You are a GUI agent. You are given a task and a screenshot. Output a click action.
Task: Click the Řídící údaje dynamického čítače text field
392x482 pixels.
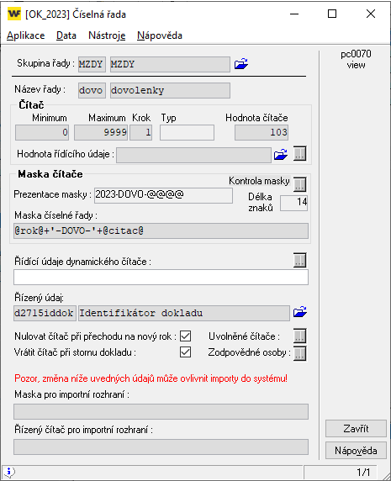pos(161,277)
